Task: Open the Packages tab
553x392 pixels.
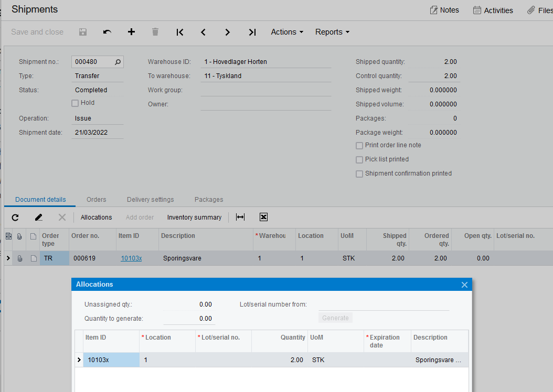Action: [208, 199]
